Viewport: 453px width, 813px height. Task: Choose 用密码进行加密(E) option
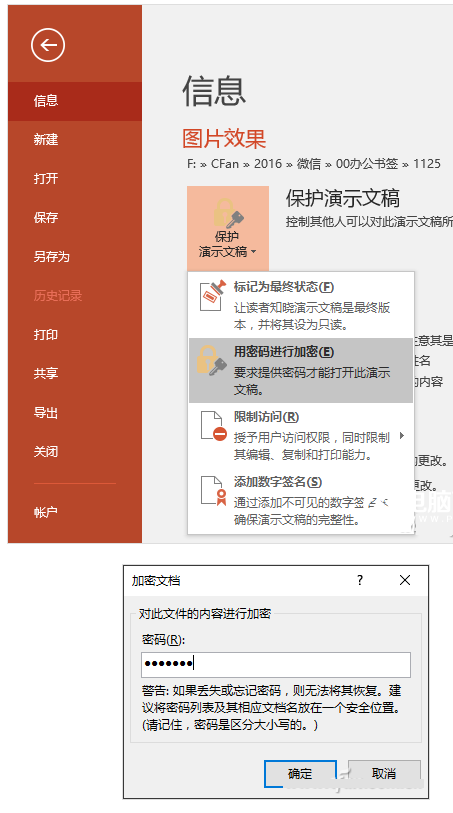pyautogui.click(x=301, y=371)
